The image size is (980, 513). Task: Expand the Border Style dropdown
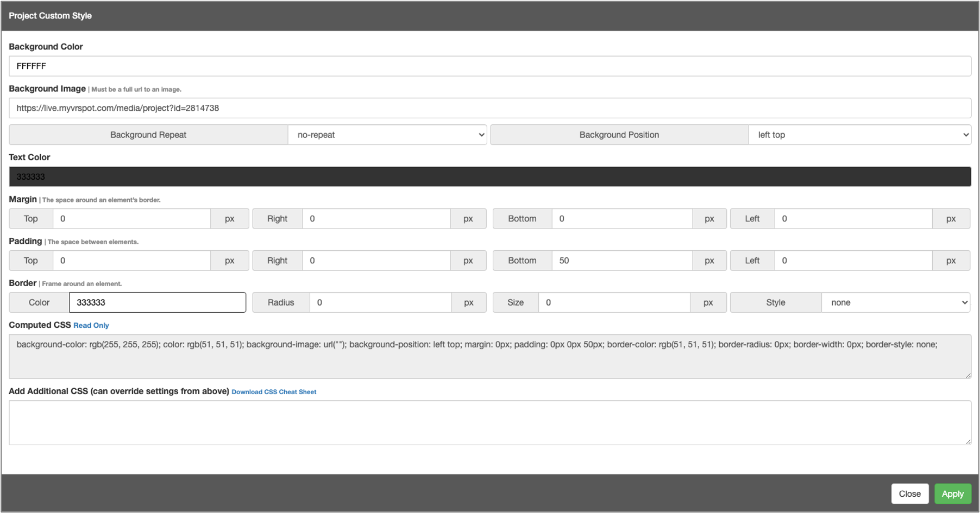[x=896, y=302]
